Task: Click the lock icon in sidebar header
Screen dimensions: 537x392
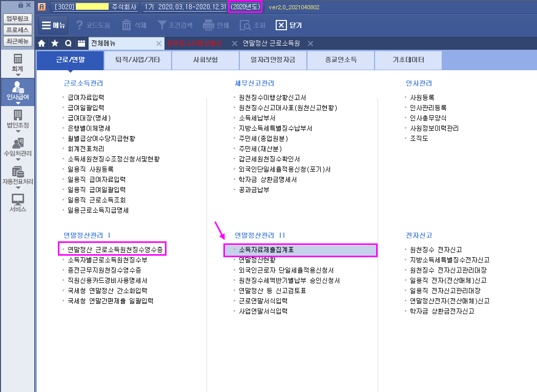Action: tap(20, 5)
